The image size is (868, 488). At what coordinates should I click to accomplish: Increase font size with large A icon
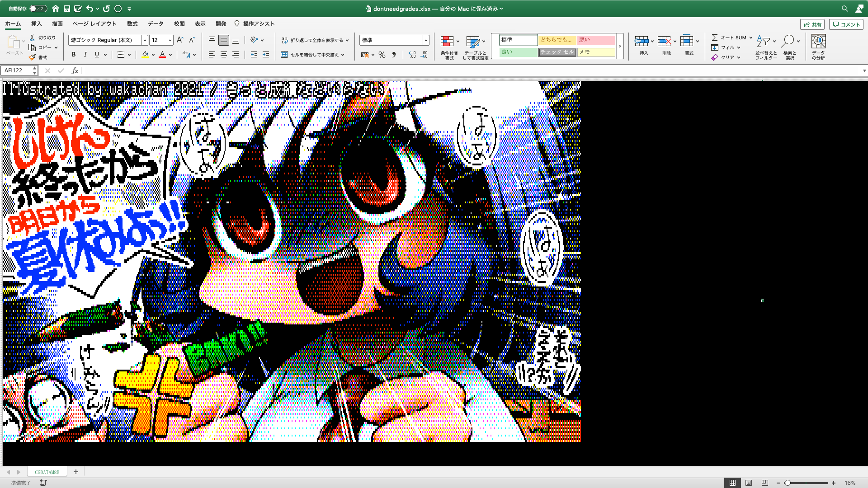(x=180, y=40)
